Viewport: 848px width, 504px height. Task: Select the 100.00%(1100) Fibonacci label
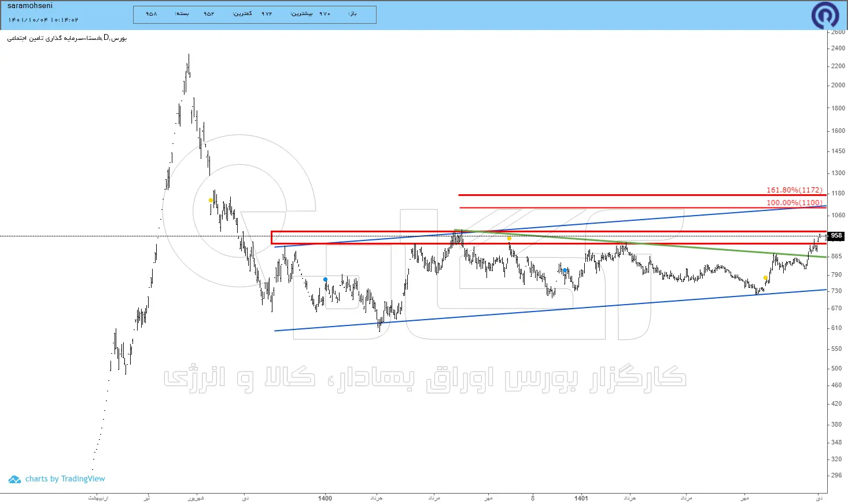(794, 203)
